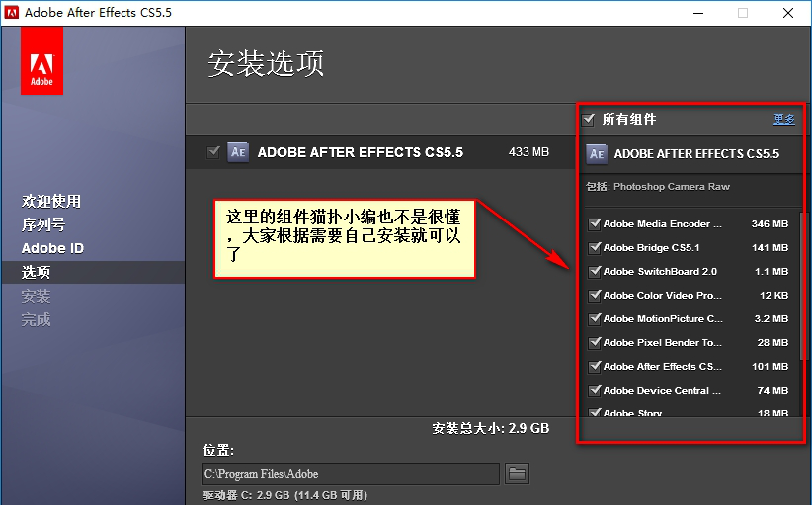Click the 346 MB size of Media Encoder

[x=771, y=223]
